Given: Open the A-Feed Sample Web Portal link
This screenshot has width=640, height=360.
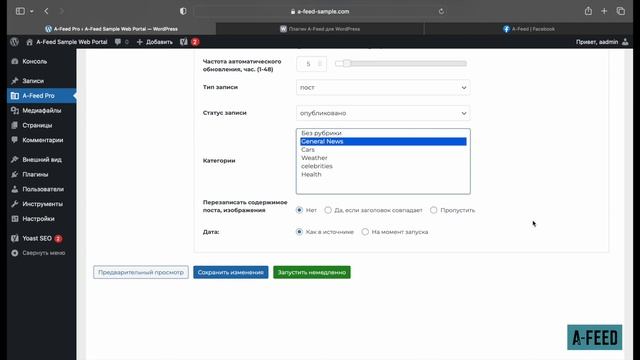Looking at the screenshot, I should click(67, 42).
